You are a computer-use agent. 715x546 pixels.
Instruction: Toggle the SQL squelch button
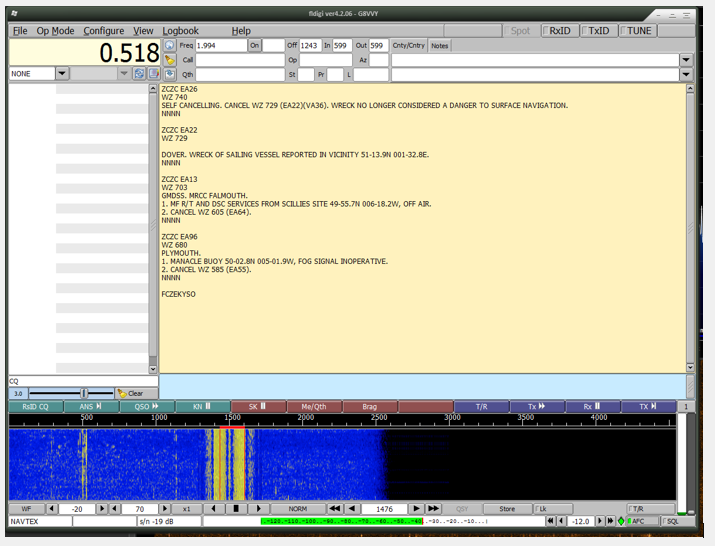[x=678, y=521]
